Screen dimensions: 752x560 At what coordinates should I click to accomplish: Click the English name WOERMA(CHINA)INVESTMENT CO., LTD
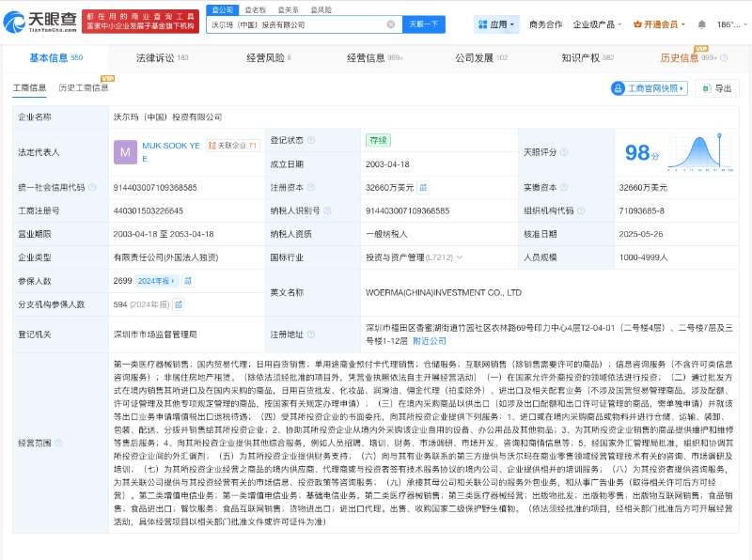[443, 292]
